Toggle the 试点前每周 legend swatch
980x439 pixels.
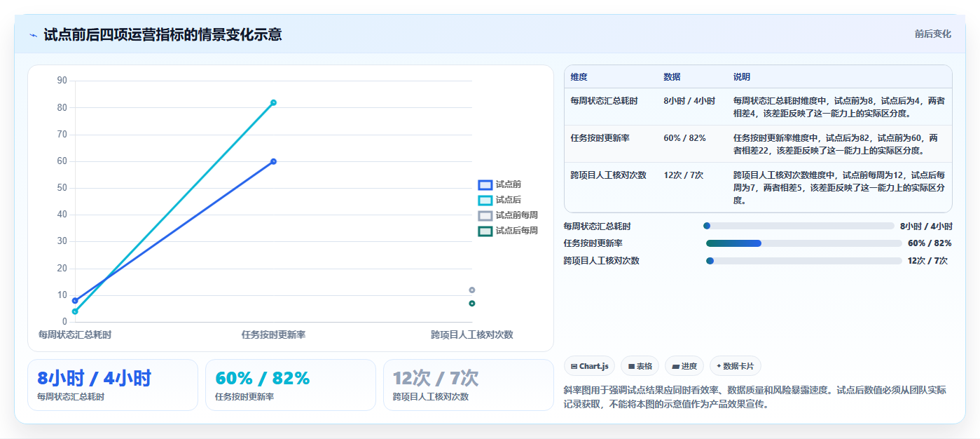[x=485, y=215]
